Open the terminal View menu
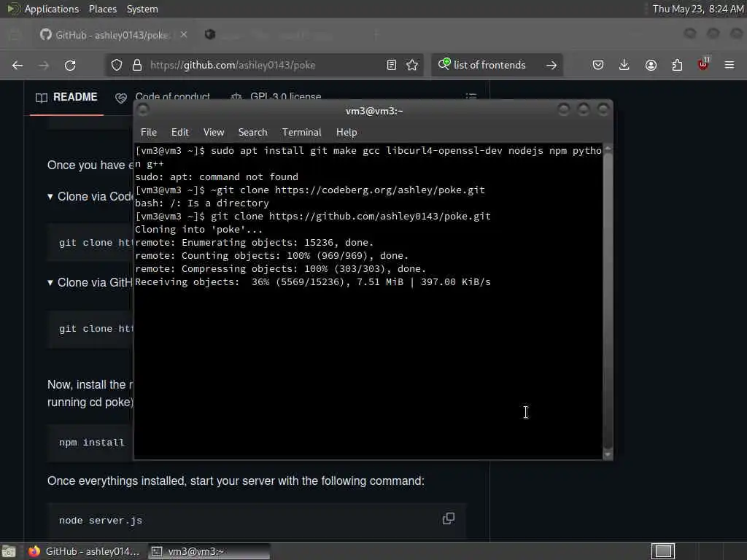The image size is (747, 560). coord(214,133)
